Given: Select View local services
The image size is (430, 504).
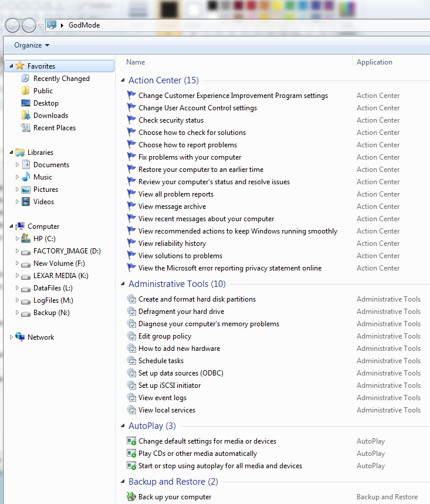Looking at the screenshot, I should coord(167,410).
